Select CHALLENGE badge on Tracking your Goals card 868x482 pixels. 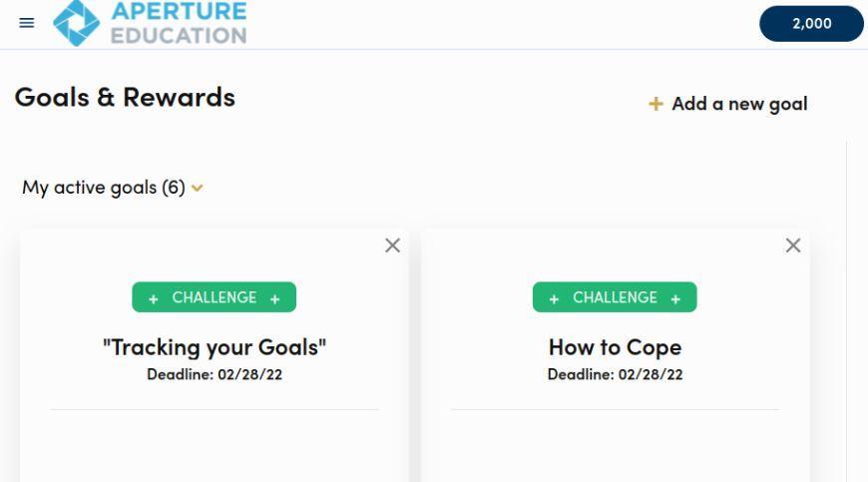coord(215,297)
